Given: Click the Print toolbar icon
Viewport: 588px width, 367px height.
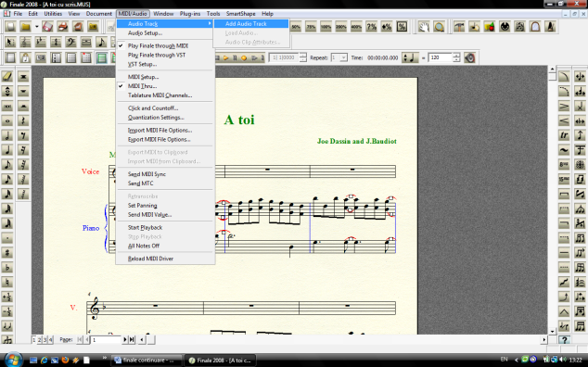Looking at the screenshot, I should click(63, 27).
